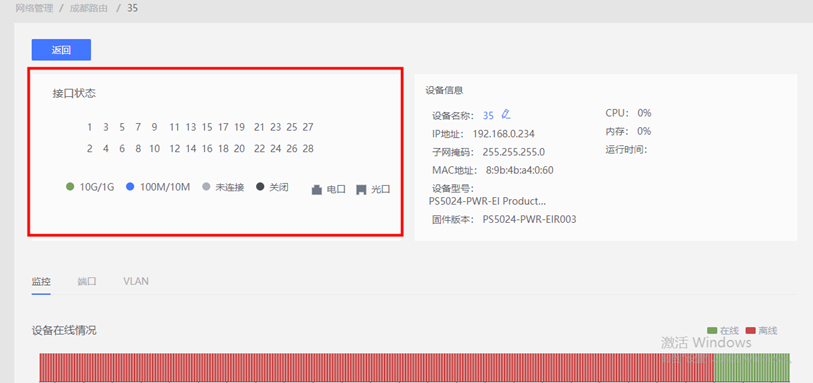Image resolution: width=813 pixels, height=383 pixels.
Task: Click the green 10G/1G legend dot
Action: coord(71,187)
